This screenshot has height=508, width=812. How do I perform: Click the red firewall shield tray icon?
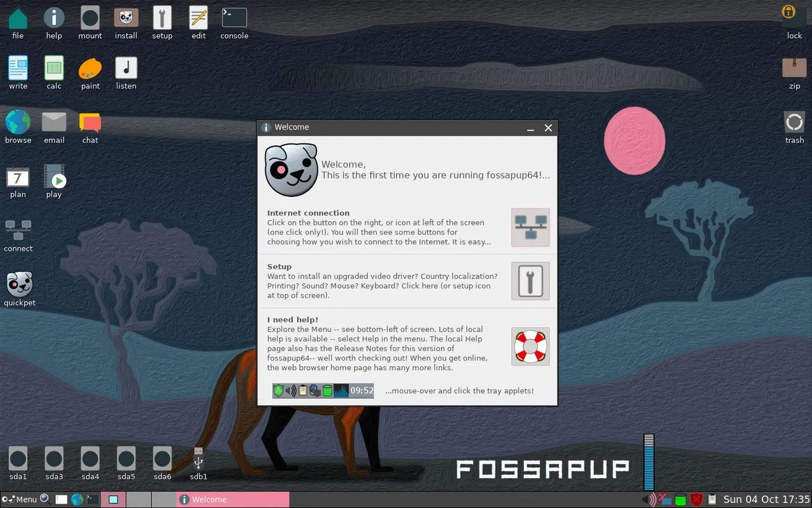point(697,500)
